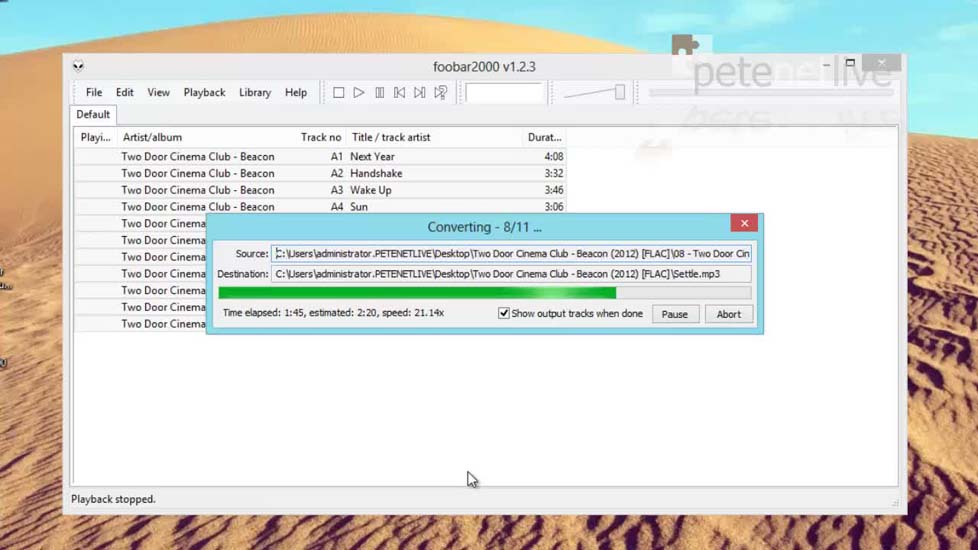Minimize the foobar2000 window

[826, 63]
